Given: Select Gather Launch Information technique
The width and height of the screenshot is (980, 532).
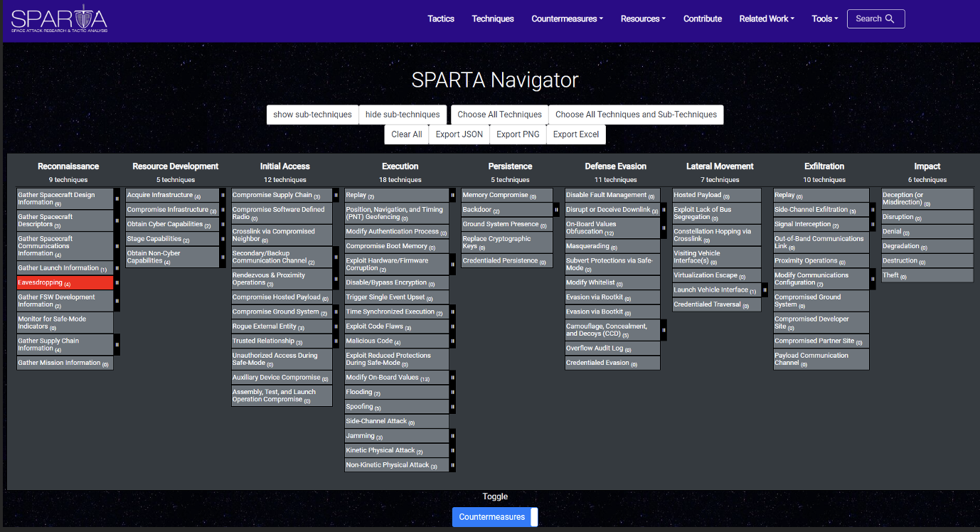Looking at the screenshot, I should [x=65, y=268].
